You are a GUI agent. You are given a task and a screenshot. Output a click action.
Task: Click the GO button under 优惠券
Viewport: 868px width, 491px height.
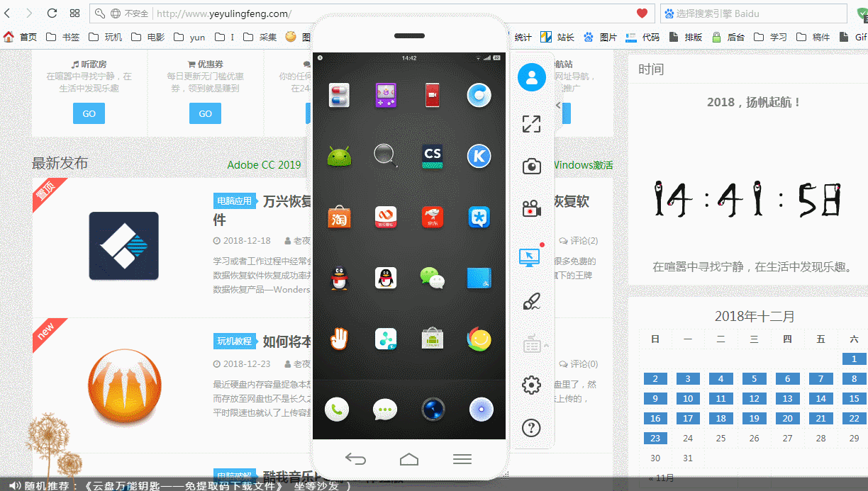click(205, 113)
